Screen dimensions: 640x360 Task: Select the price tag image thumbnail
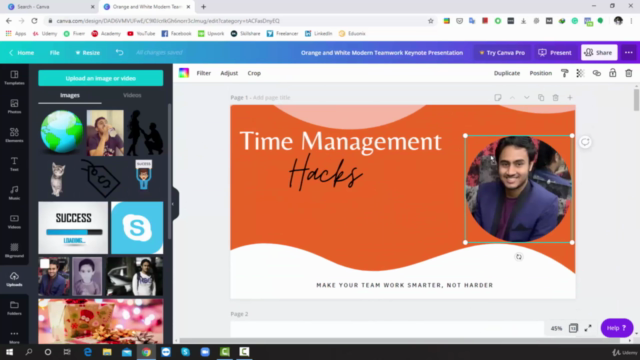[100, 178]
